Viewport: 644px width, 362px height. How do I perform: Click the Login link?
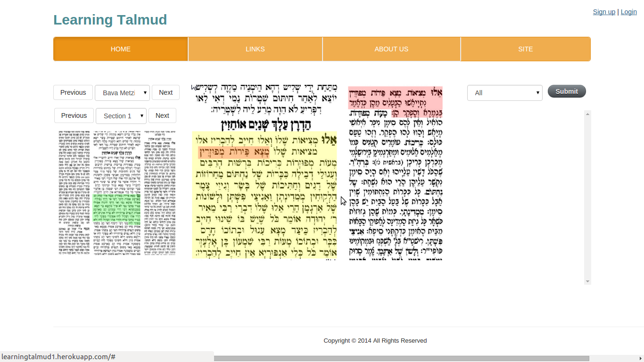(x=629, y=12)
